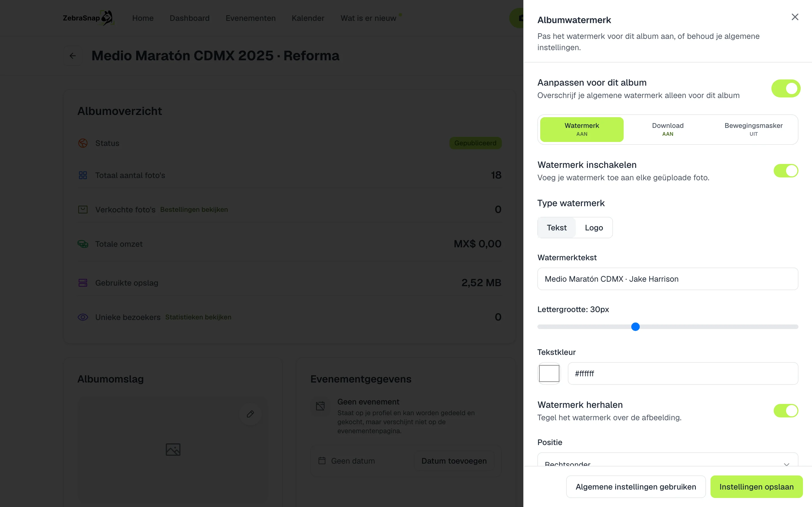
Task: Click the image placeholder icon in album cover
Action: 173,449
